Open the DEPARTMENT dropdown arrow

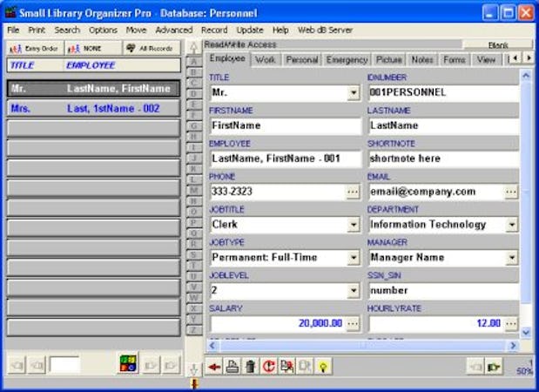(x=512, y=225)
